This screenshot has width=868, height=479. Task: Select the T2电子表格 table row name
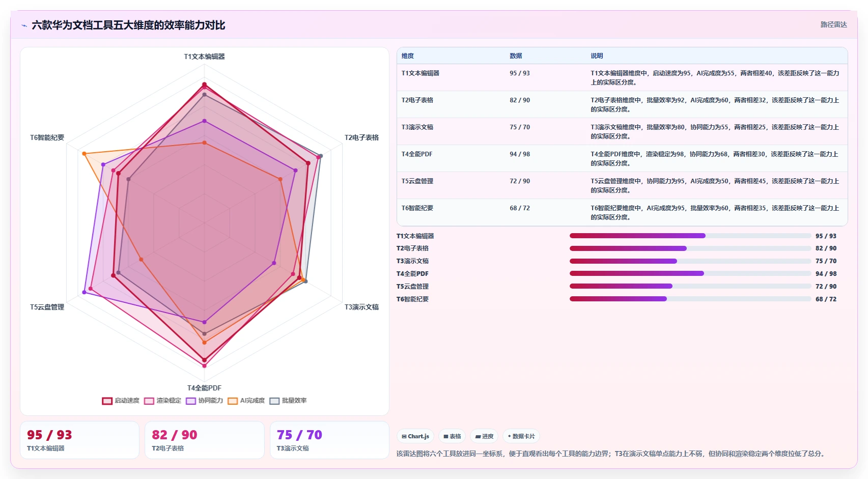[x=417, y=100]
